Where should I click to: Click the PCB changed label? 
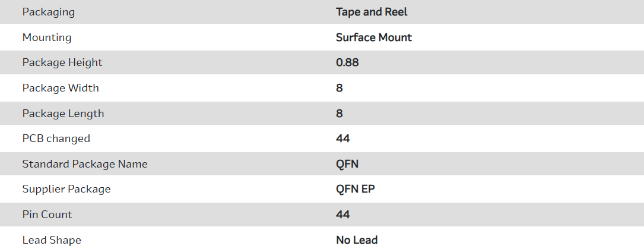tap(56, 138)
